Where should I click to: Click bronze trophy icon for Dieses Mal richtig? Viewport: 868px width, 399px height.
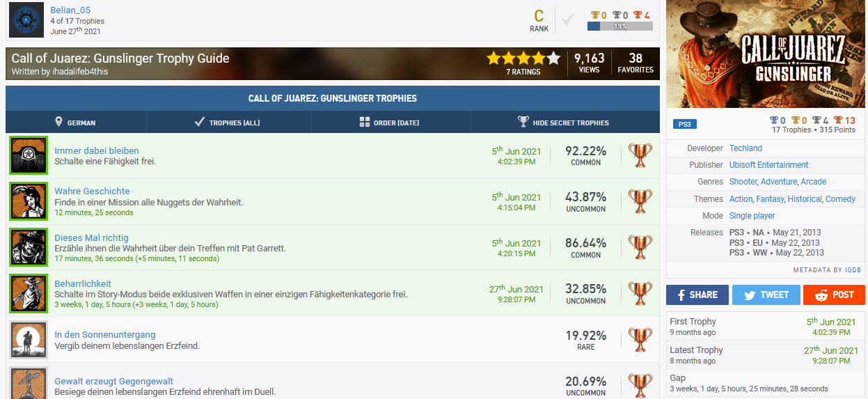(x=640, y=247)
